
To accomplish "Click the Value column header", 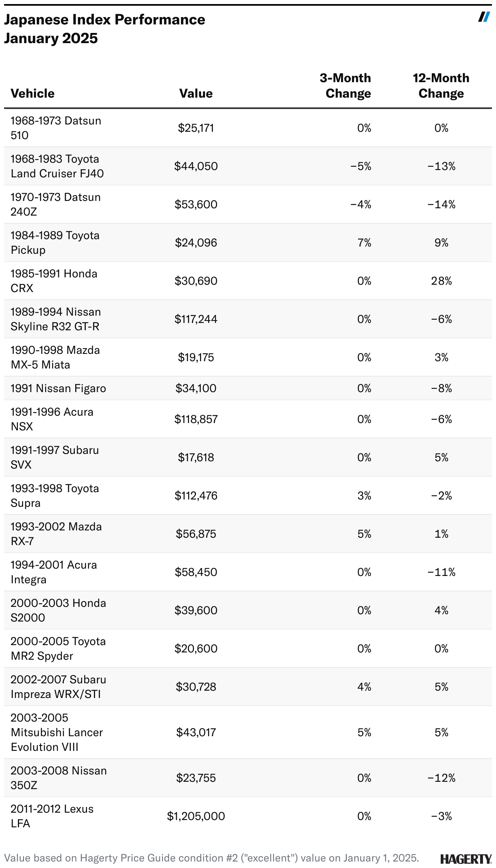I will (x=196, y=94).
